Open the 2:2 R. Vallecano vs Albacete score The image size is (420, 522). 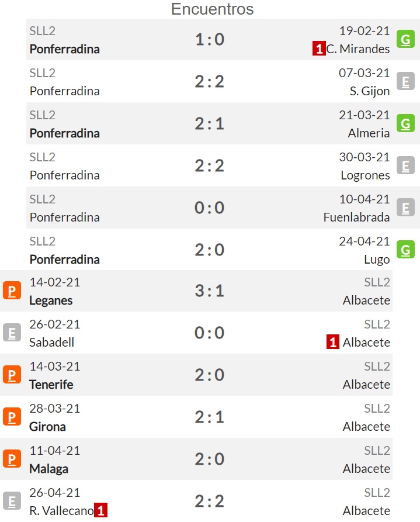tap(210, 501)
